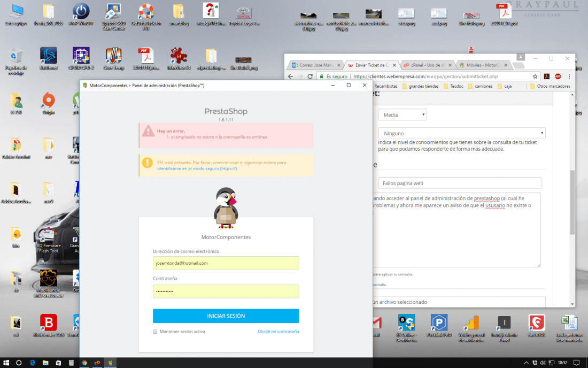This screenshot has height=368, width=588.
Task: Expand the Ninguno knowledge level dropdown
Action: [x=462, y=133]
